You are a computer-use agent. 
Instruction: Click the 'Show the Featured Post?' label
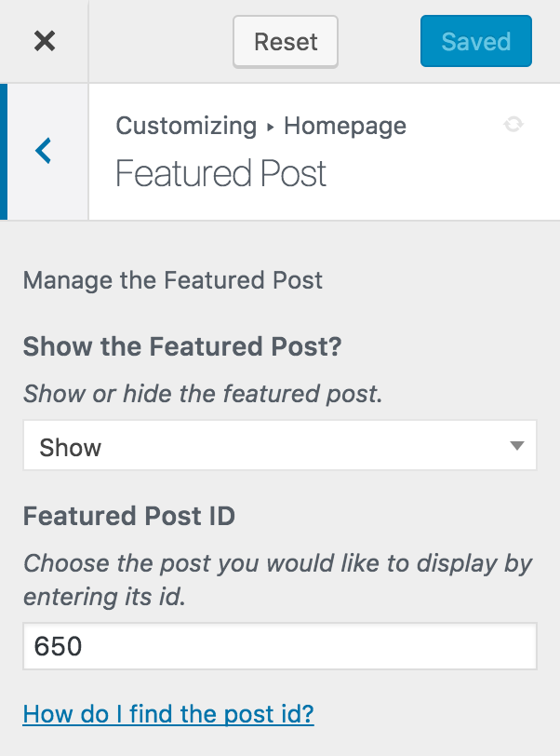pyautogui.click(x=182, y=346)
